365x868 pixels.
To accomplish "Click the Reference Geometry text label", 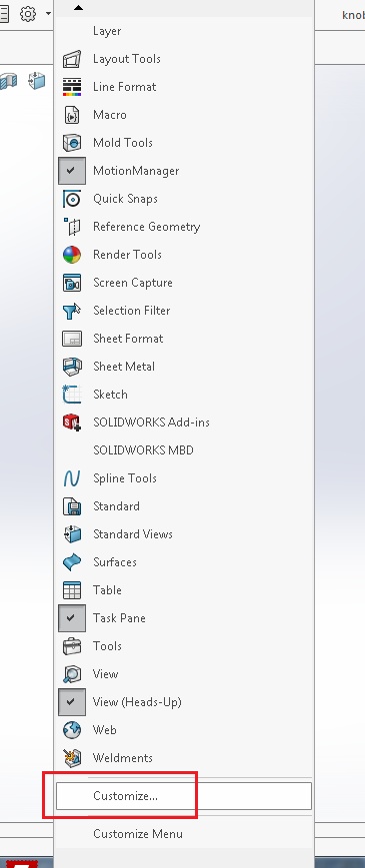I will point(147,227).
